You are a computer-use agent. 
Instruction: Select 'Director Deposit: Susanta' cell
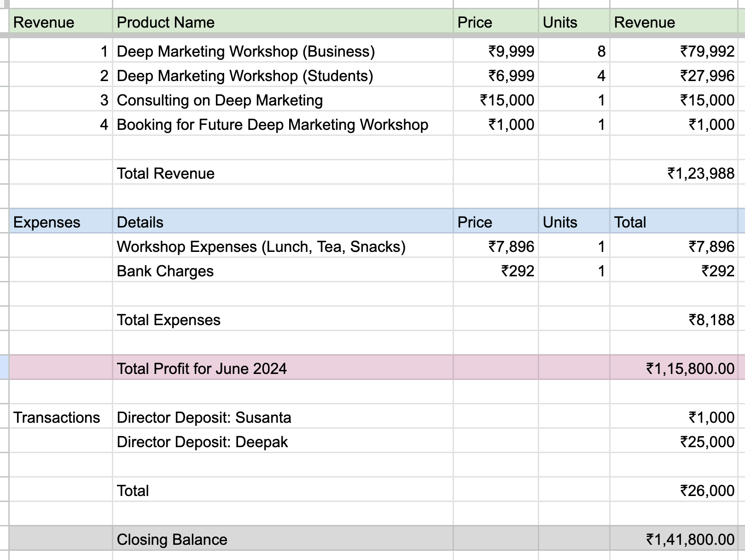coord(283,417)
